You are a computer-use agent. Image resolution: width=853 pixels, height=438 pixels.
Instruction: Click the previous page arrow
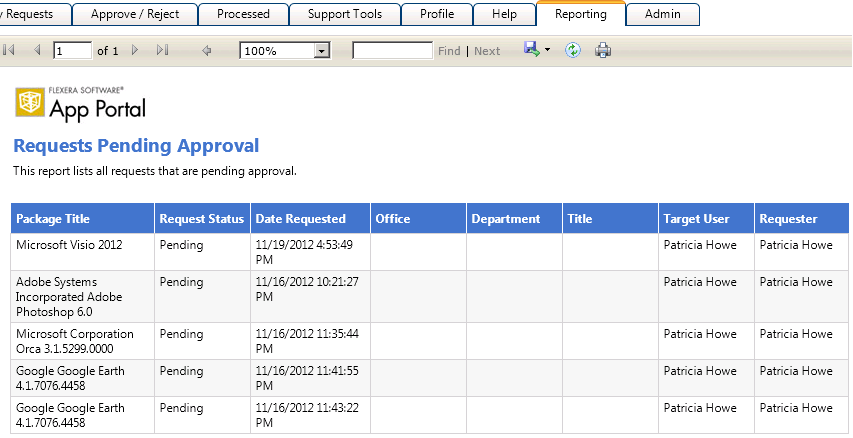pos(37,50)
